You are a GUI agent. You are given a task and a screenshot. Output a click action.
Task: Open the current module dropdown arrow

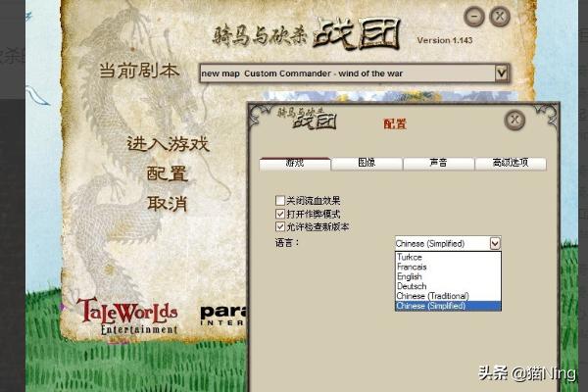[502, 73]
